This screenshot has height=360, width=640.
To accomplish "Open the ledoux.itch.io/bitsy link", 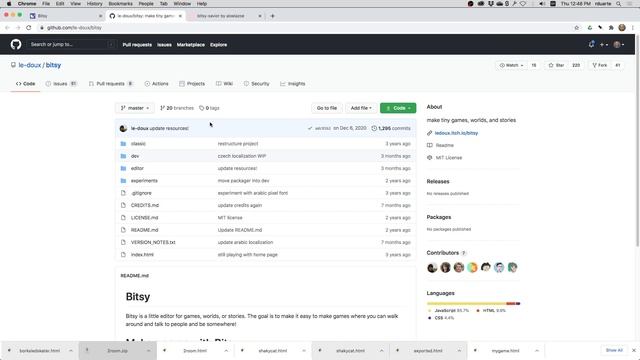I will (x=456, y=133).
